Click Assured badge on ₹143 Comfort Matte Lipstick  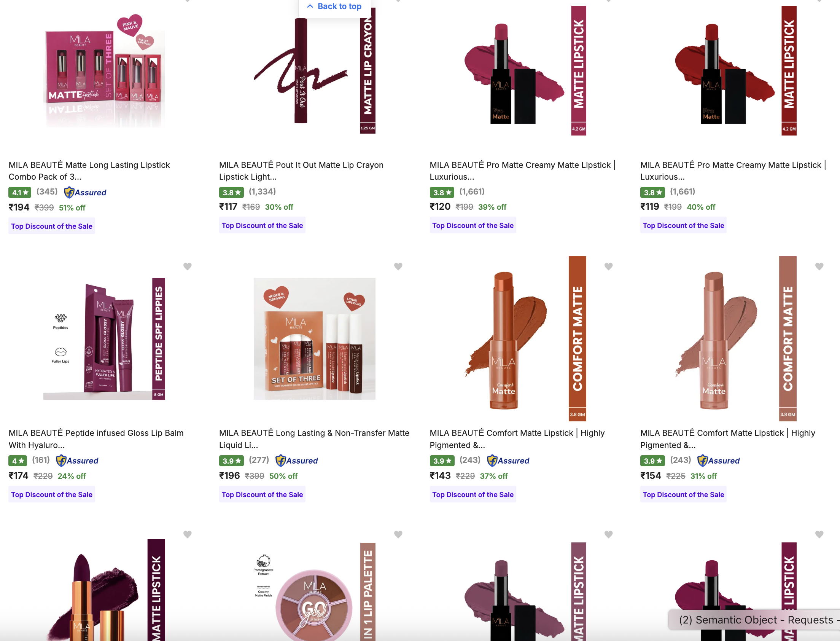508,461
